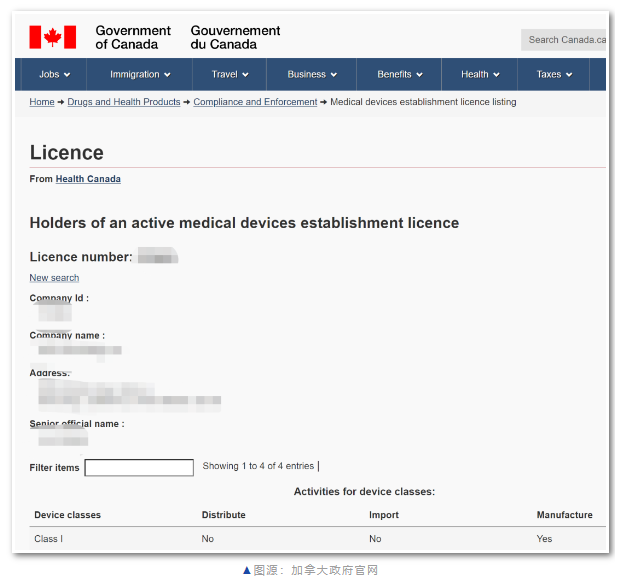Expand the Travel menu chevron
The width and height of the screenshot is (638, 588).
click(245, 75)
